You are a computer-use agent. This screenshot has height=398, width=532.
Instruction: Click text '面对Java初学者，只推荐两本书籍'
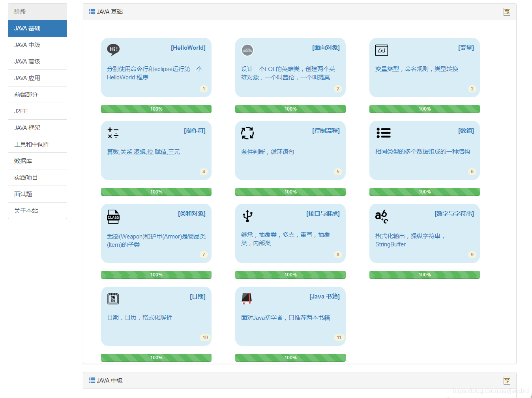[286, 318]
